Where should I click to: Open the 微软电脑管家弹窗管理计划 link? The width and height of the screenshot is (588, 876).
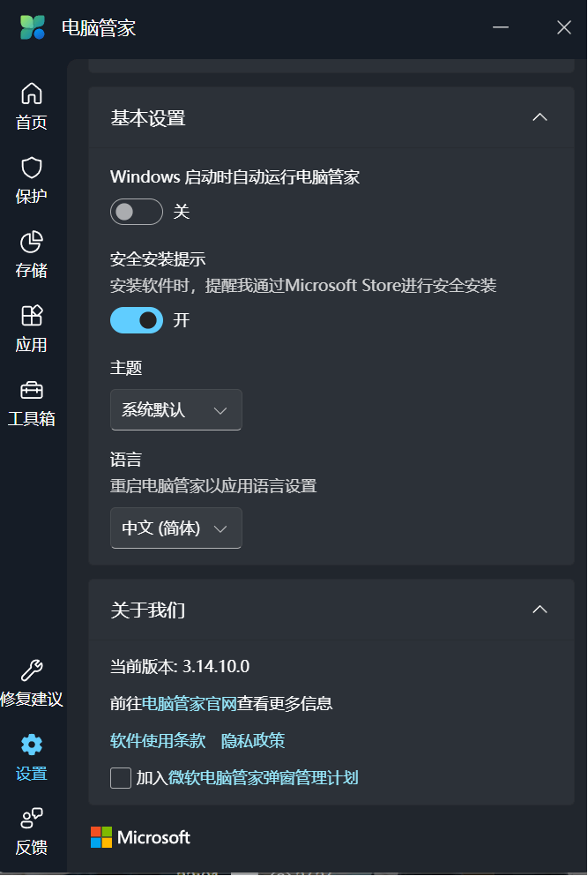[x=263, y=778]
